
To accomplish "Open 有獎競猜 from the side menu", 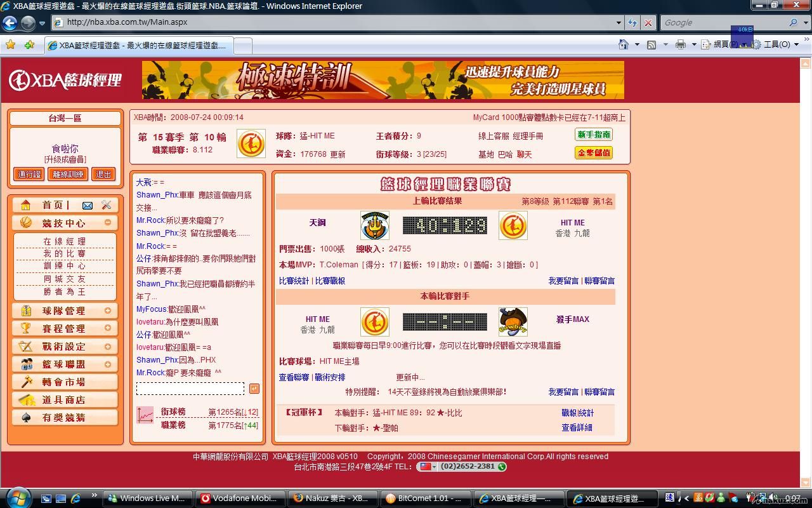I will coord(64,417).
